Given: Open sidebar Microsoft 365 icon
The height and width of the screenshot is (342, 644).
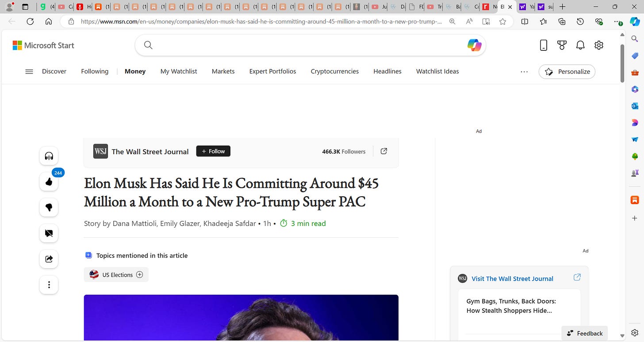Looking at the screenshot, I should pos(635,89).
